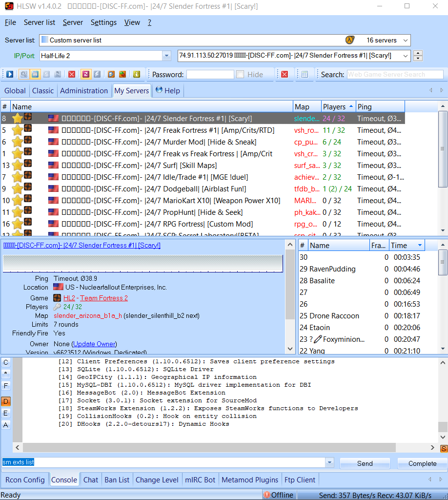Click the player list vertical scrollbar thumb
448x500 pixels.
(443, 262)
